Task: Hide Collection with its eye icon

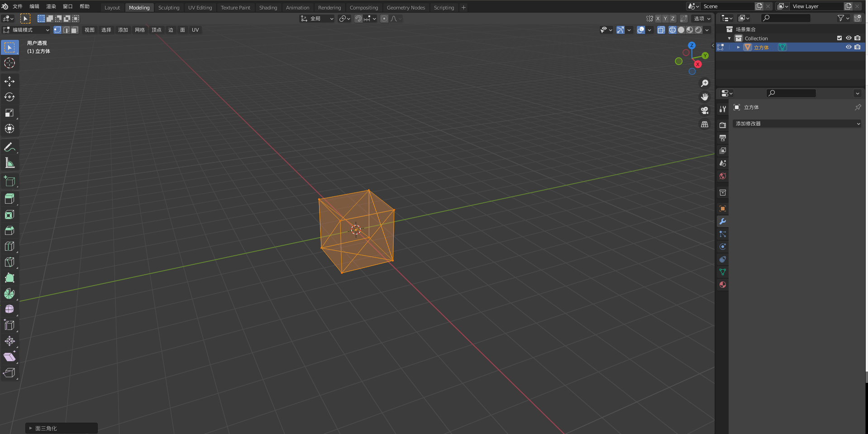Action: pyautogui.click(x=849, y=38)
